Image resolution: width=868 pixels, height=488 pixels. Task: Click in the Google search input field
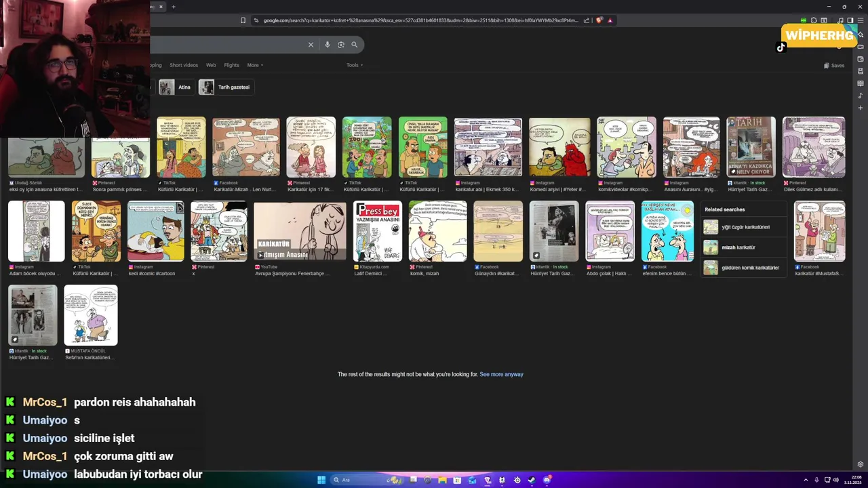pos(227,45)
